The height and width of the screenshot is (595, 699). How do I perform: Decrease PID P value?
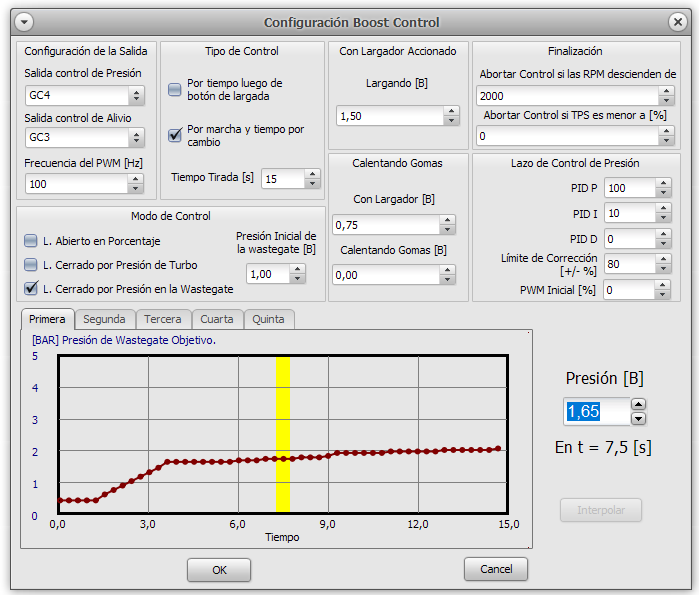click(x=663, y=193)
